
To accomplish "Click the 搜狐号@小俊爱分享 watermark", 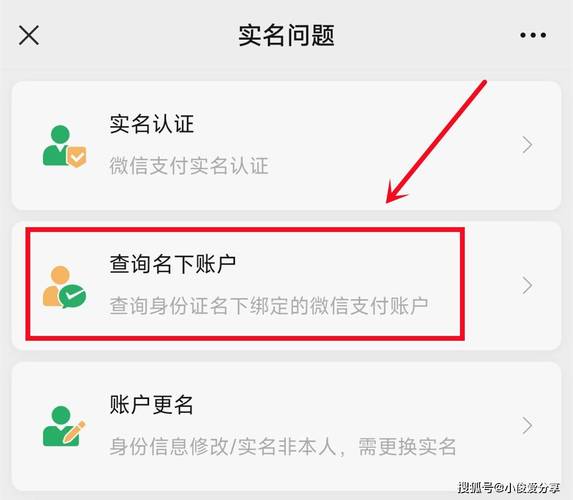I will pyautogui.click(x=509, y=487).
